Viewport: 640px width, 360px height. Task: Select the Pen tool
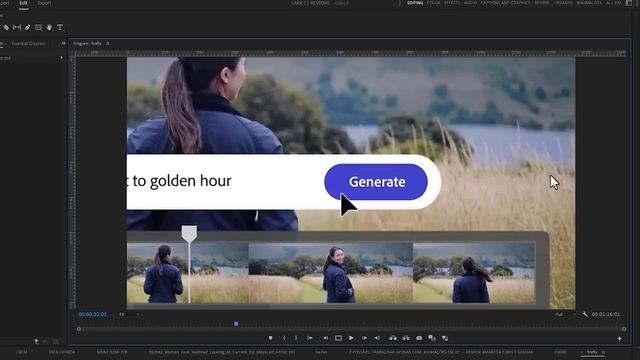pos(27,27)
